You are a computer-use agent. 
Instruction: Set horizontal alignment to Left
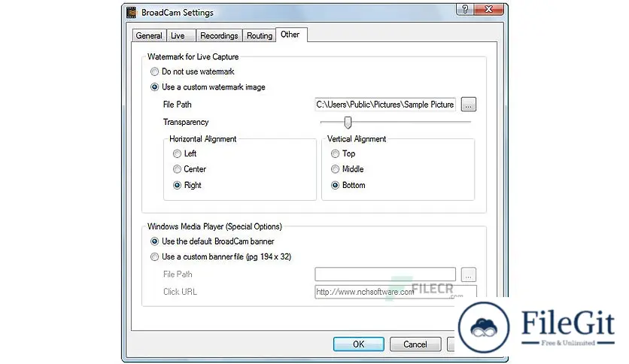(x=184, y=153)
